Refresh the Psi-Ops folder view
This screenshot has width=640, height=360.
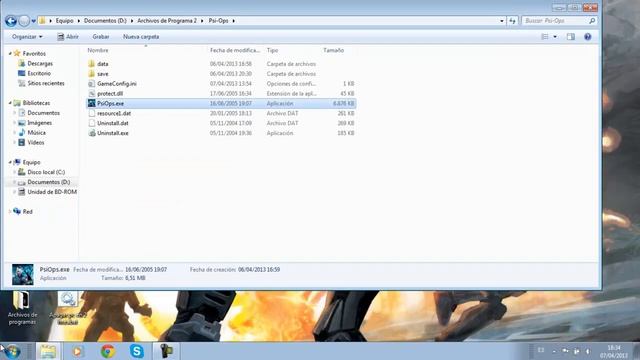[x=512, y=21]
